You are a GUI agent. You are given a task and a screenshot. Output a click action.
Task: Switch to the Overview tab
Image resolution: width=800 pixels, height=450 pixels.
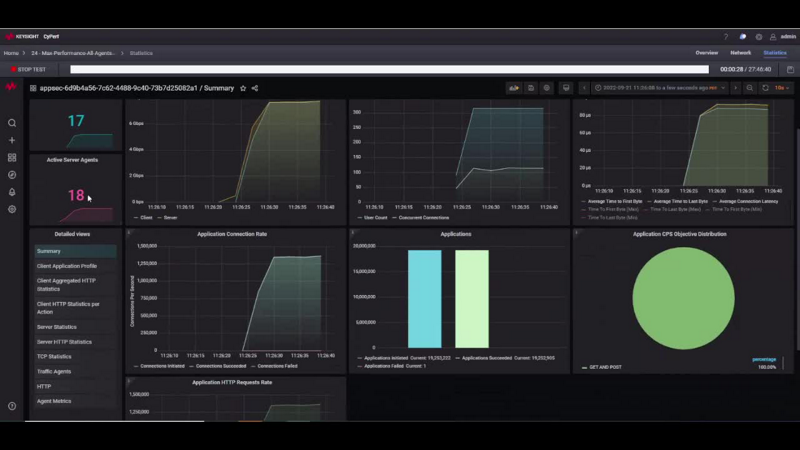click(706, 53)
